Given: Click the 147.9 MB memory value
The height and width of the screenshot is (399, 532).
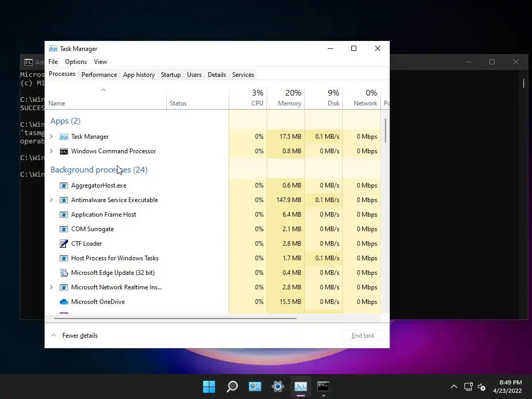Looking at the screenshot, I should pos(289,200).
